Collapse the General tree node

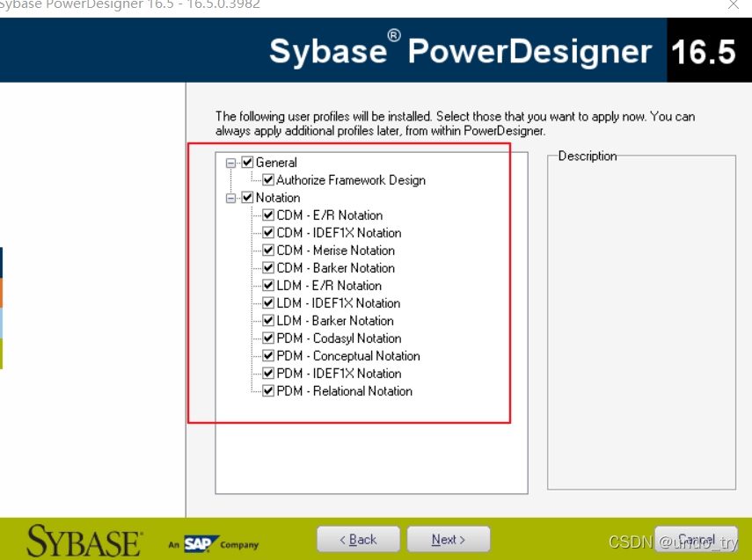[x=230, y=163]
